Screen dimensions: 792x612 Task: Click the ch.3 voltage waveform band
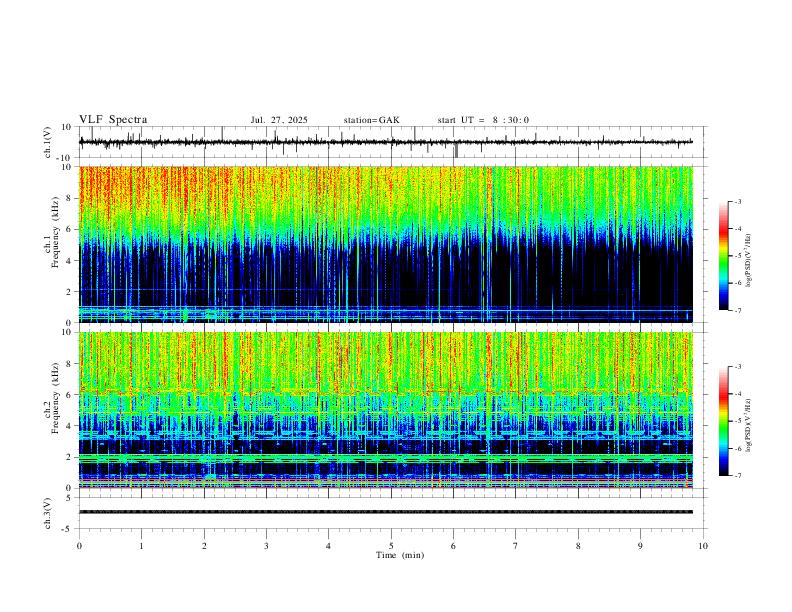[386, 512]
